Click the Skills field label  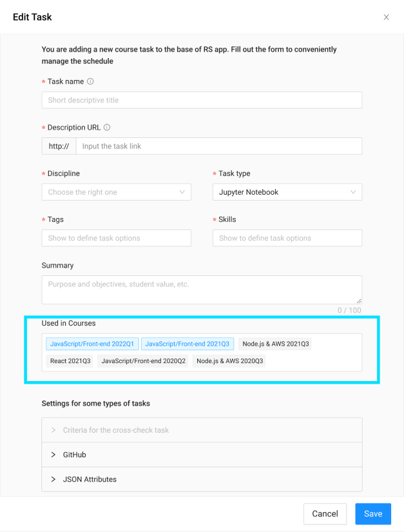[x=227, y=219]
